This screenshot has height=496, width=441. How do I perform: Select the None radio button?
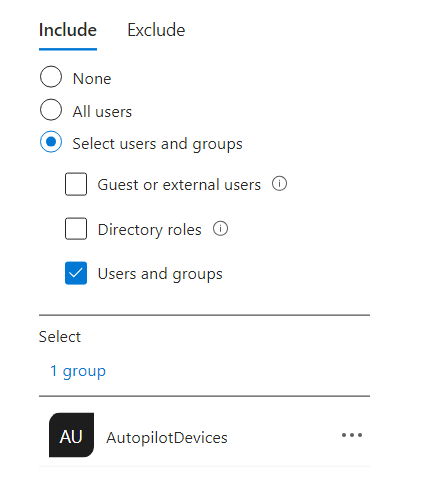51,77
